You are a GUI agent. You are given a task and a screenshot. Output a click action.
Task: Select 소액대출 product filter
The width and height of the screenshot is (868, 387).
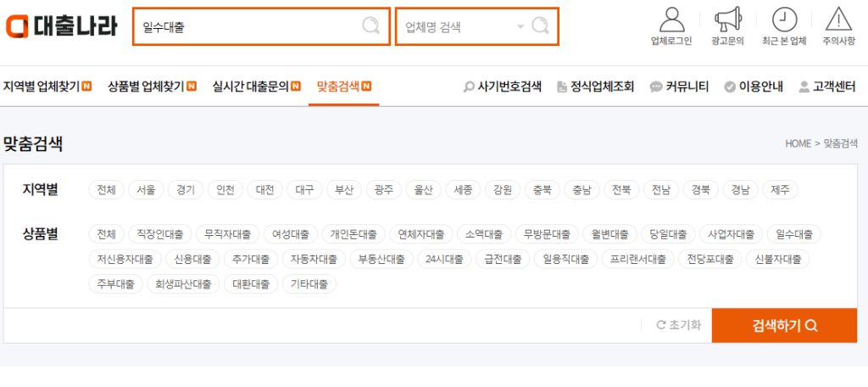pyautogui.click(x=484, y=234)
